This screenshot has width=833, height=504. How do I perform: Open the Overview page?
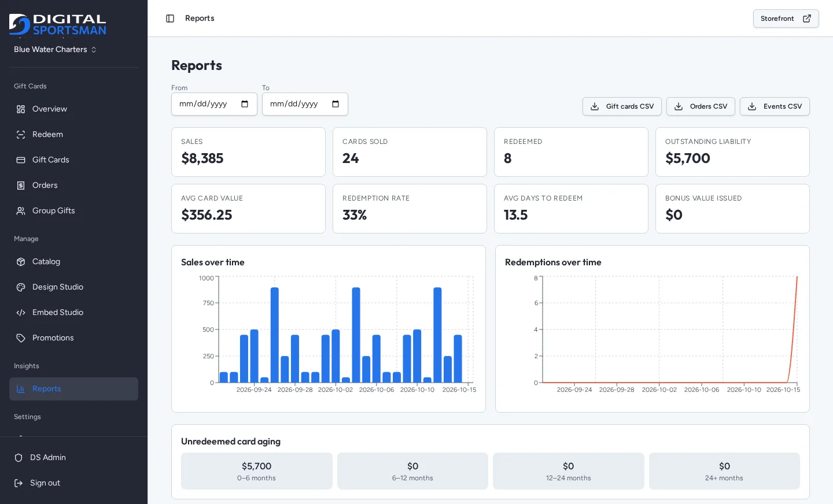[73, 109]
